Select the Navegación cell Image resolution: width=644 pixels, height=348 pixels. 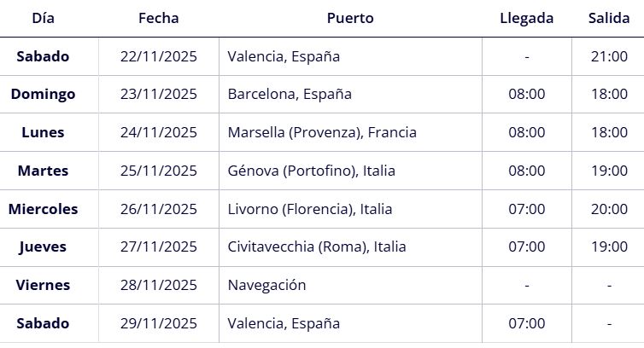click(x=266, y=285)
